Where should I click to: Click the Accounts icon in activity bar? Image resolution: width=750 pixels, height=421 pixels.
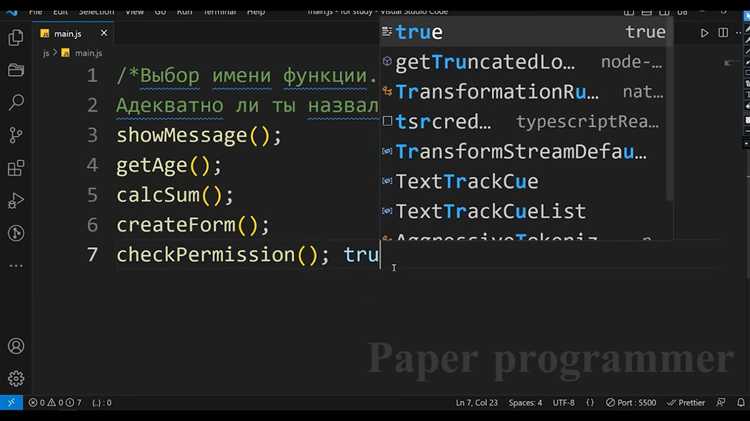click(16, 347)
